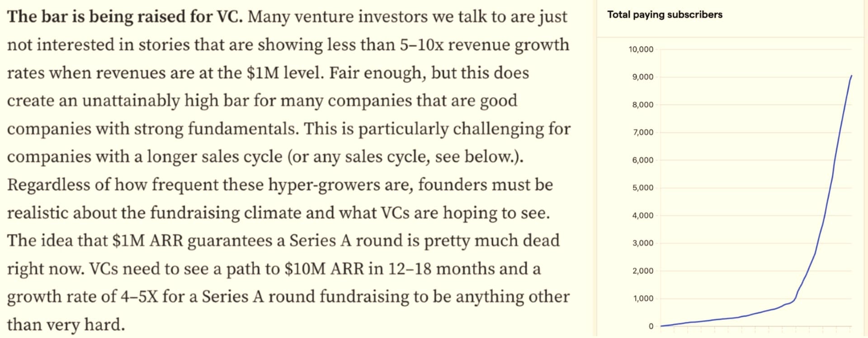
Task: Click the 9,000 y-axis label
Action: [x=642, y=77]
